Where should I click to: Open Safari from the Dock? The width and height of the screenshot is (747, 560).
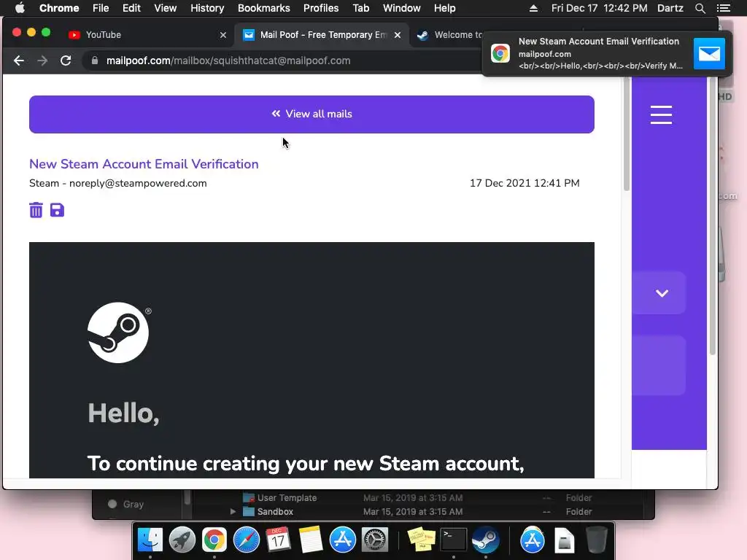click(247, 540)
